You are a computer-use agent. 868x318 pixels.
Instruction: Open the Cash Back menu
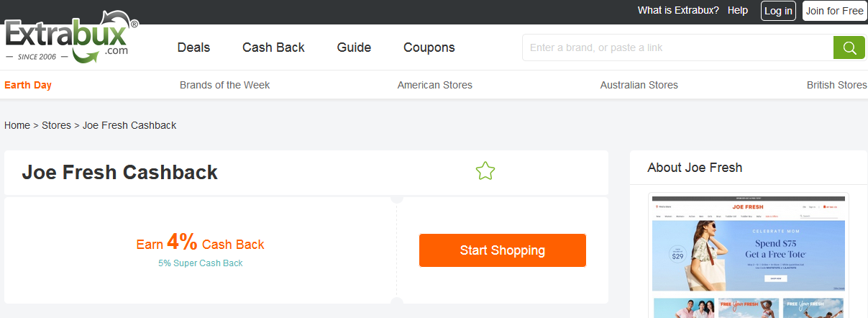tap(273, 47)
